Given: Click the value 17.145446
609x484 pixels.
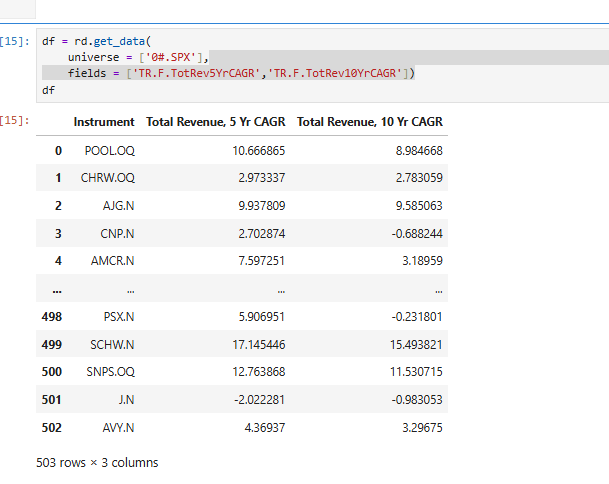Looking at the screenshot, I should [259, 345].
